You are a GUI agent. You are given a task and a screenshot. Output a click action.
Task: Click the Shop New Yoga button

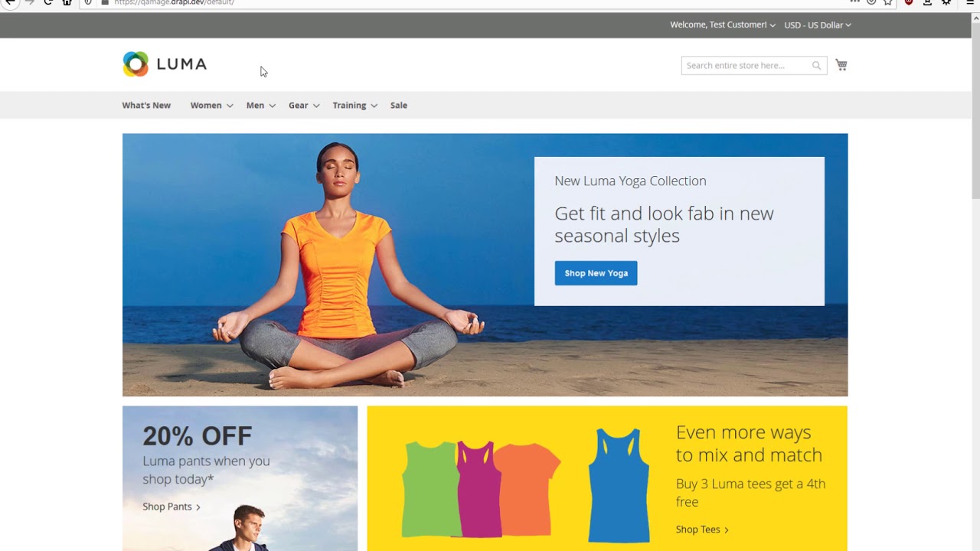click(596, 273)
